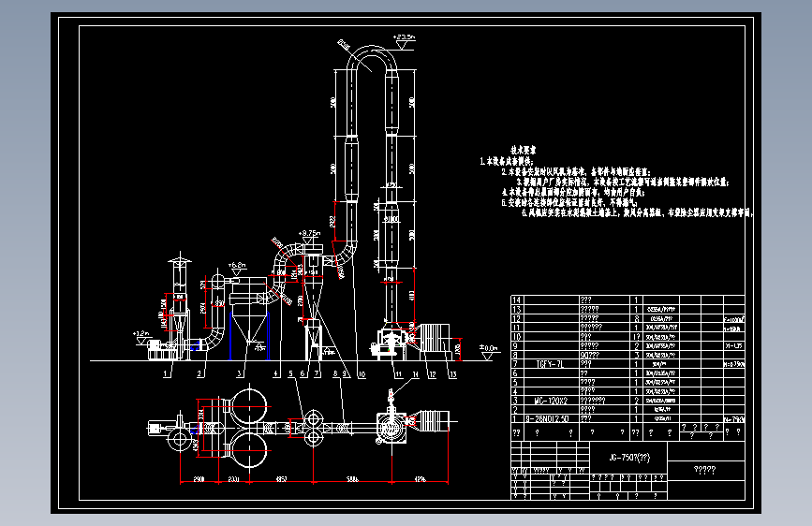812x526 pixels.
Task: Click the 90??? name cell in parts table
Action: point(589,355)
